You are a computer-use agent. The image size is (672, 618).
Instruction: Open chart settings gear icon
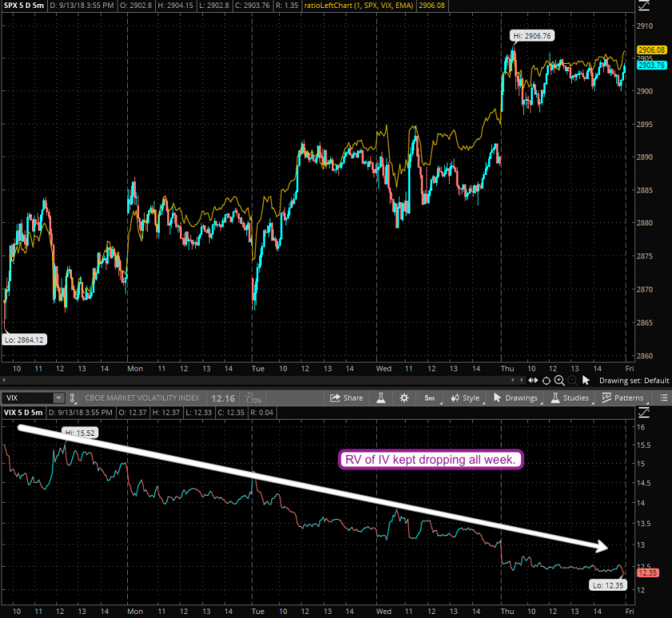pyautogui.click(x=404, y=397)
